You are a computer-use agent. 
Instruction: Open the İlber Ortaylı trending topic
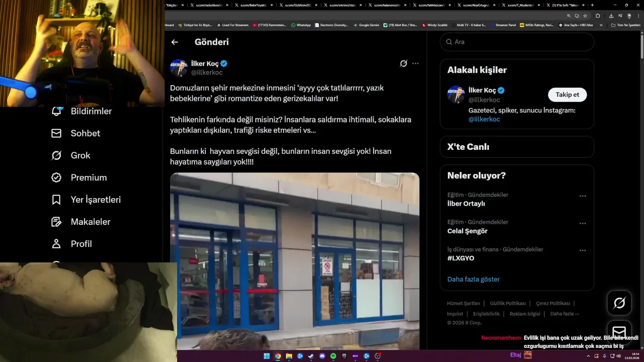[466, 204]
